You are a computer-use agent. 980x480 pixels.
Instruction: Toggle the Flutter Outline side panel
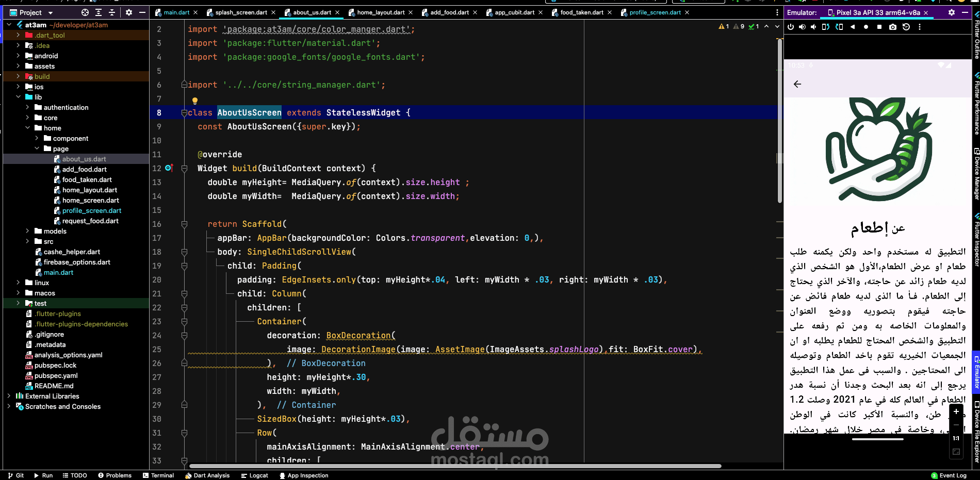(976, 36)
